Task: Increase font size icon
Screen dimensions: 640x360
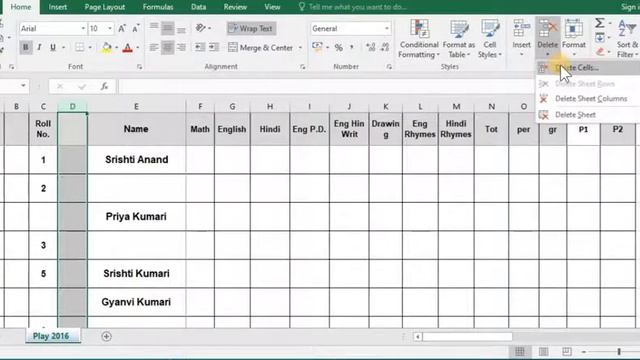Action: pos(122,29)
